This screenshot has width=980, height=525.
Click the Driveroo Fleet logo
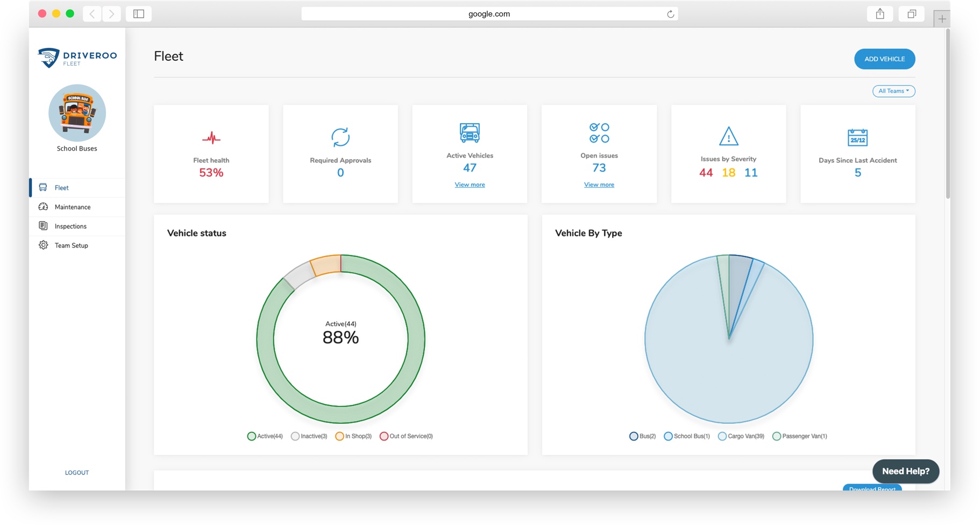(77, 58)
